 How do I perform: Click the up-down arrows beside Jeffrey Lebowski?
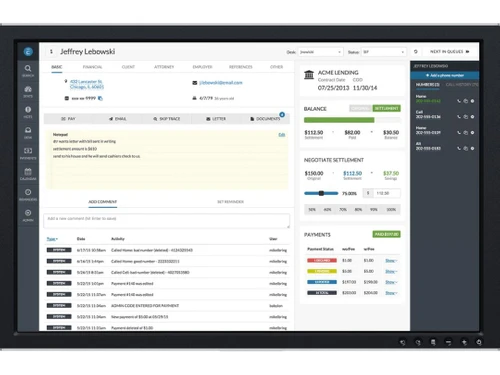[51, 52]
